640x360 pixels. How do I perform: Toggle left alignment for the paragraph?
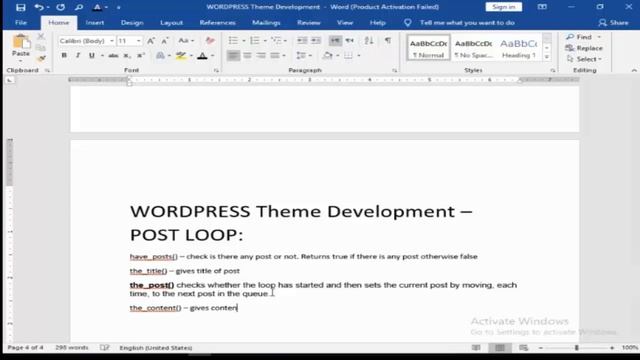pyautogui.click(x=233, y=55)
